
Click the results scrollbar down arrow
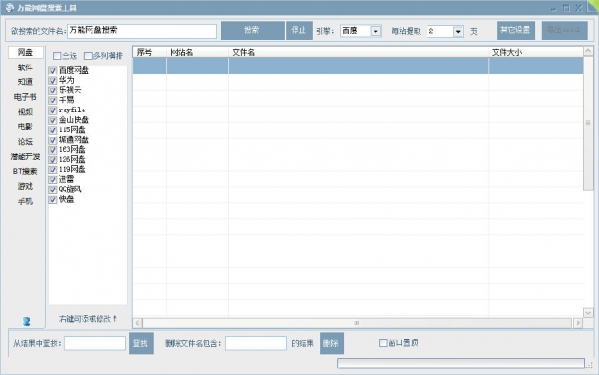pyautogui.click(x=588, y=313)
